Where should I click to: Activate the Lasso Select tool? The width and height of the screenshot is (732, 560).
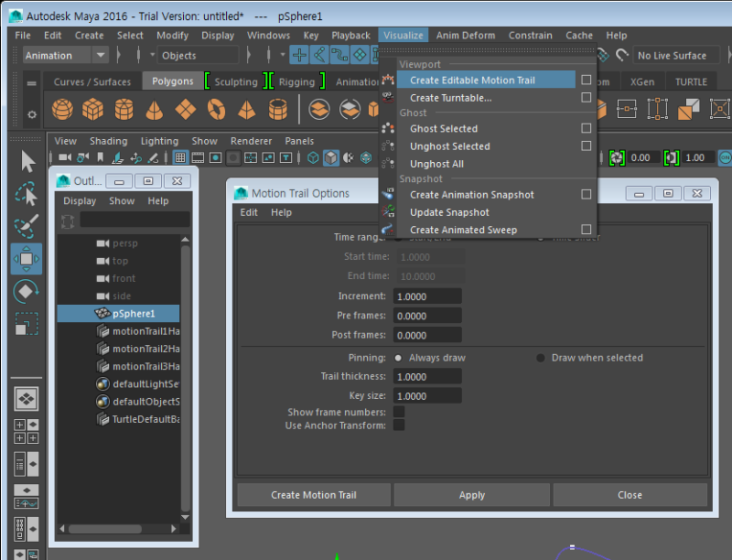(27, 194)
